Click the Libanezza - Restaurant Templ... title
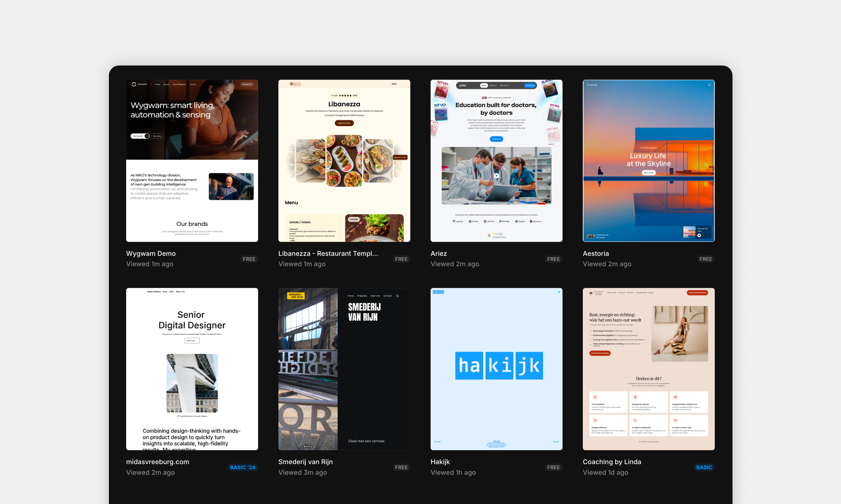Image resolution: width=841 pixels, height=504 pixels. [328, 253]
